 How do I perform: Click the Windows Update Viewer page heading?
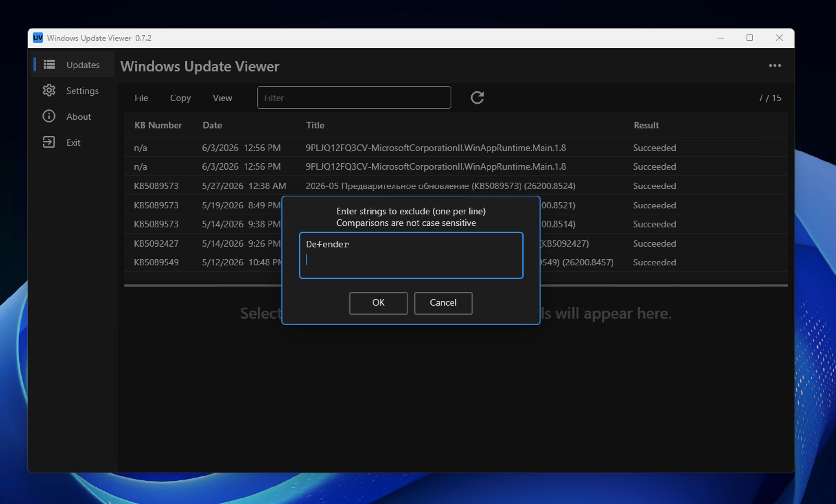tap(200, 66)
